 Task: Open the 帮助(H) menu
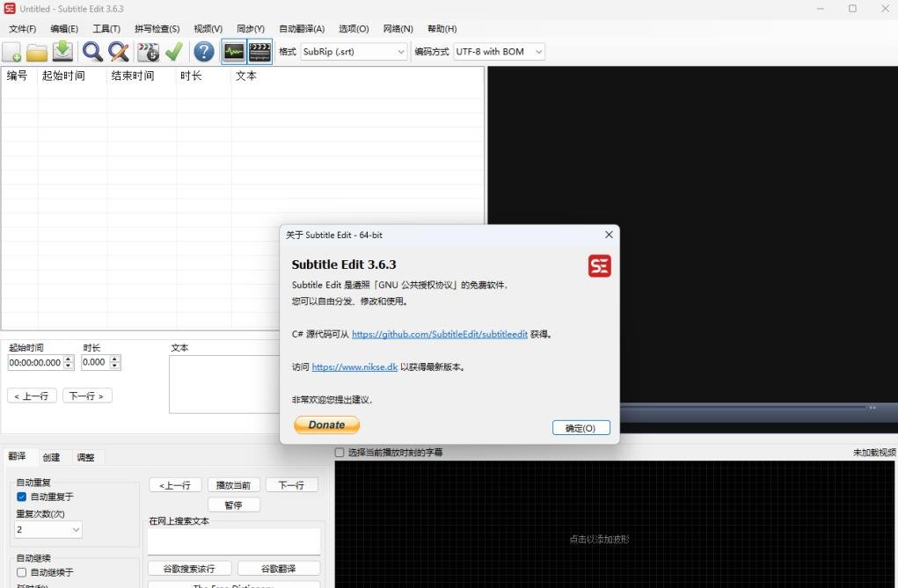point(442,29)
